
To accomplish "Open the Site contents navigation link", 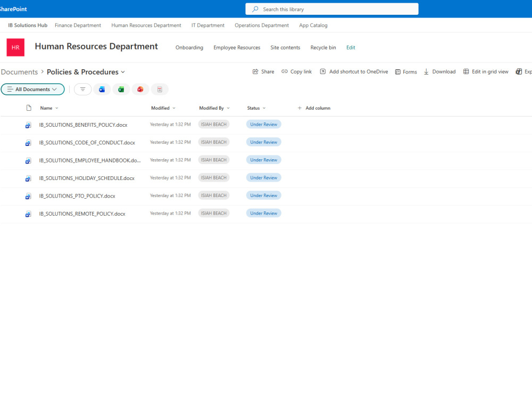I will tap(285, 47).
